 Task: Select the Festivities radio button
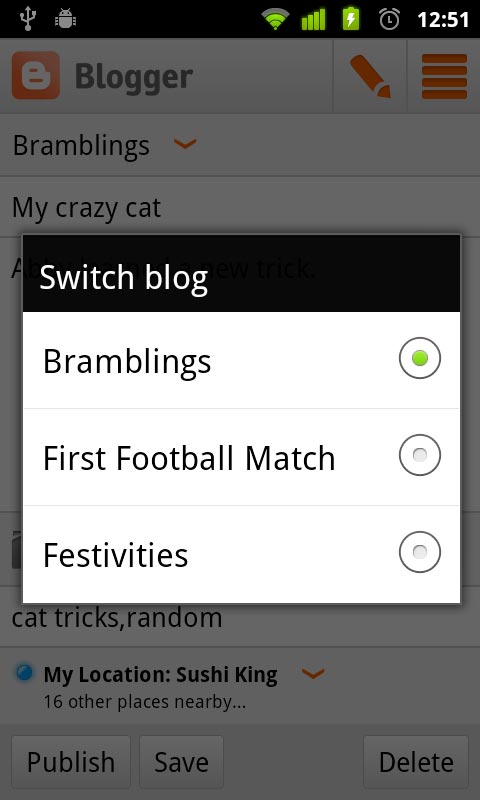(419, 552)
